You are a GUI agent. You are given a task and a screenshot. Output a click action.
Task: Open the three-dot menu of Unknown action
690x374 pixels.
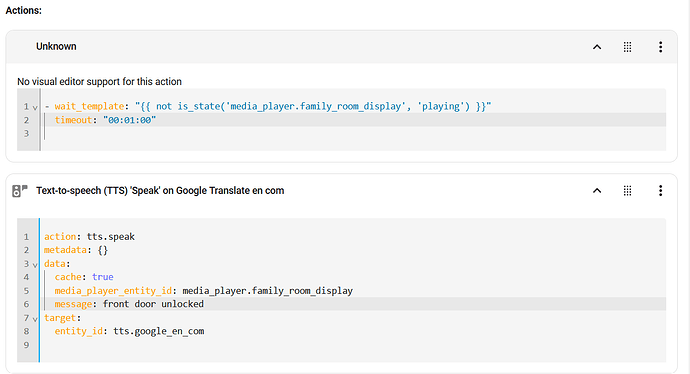point(660,47)
